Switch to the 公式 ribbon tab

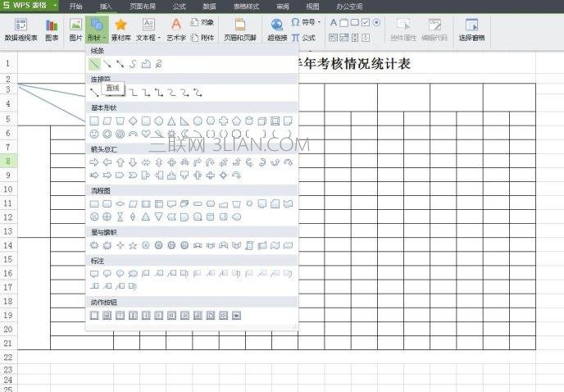tap(180, 6)
